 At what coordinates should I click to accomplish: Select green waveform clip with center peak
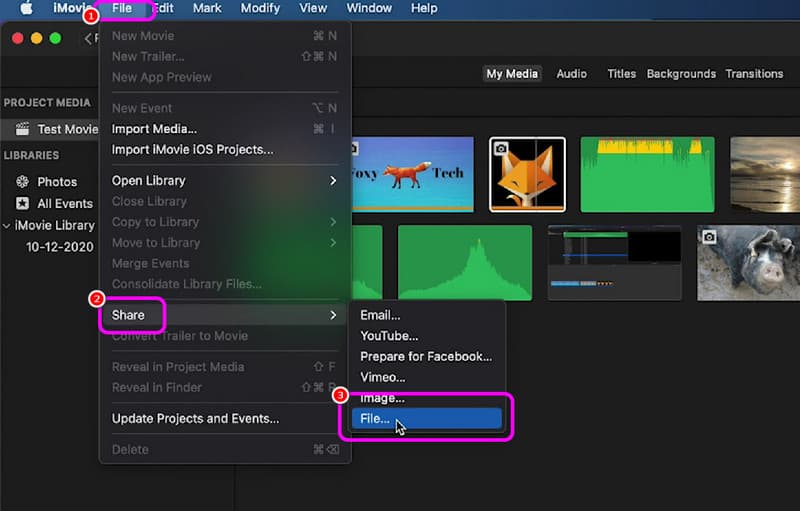tap(465, 263)
